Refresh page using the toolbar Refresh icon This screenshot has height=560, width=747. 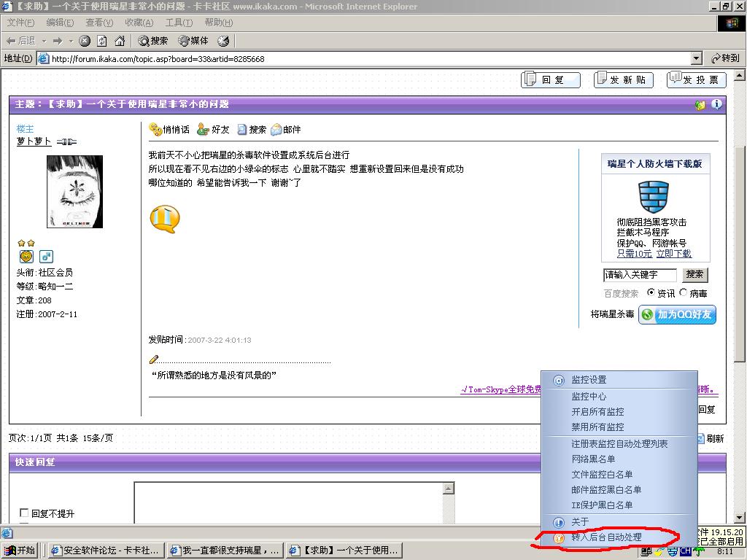click(102, 41)
